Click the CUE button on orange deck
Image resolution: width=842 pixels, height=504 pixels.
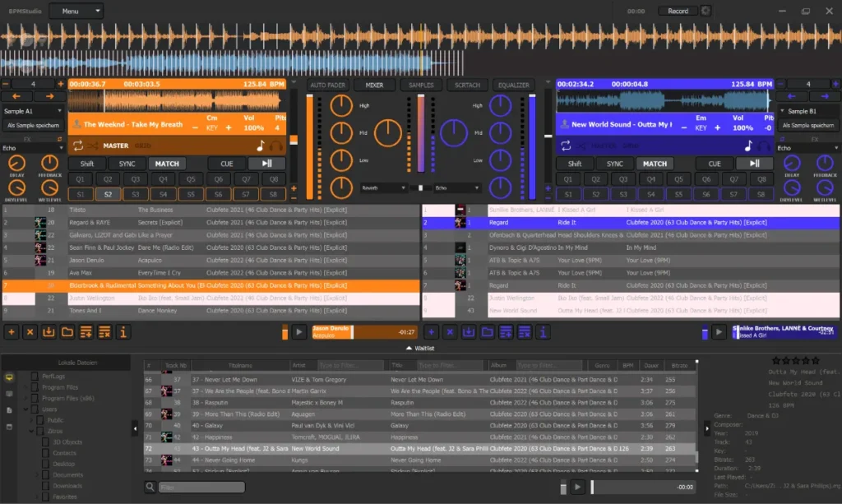click(x=227, y=164)
